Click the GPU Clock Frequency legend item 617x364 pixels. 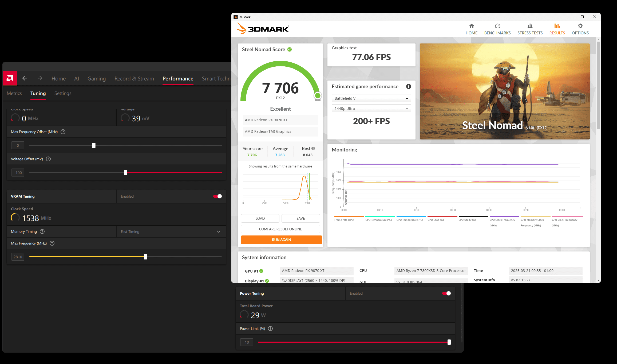click(x=567, y=221)
